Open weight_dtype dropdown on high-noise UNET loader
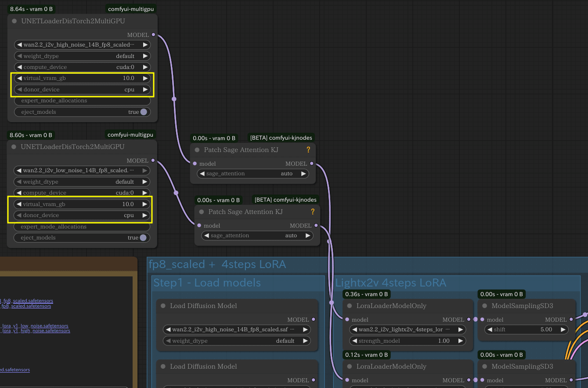This screenshot has width=588, height=388. 82,56
